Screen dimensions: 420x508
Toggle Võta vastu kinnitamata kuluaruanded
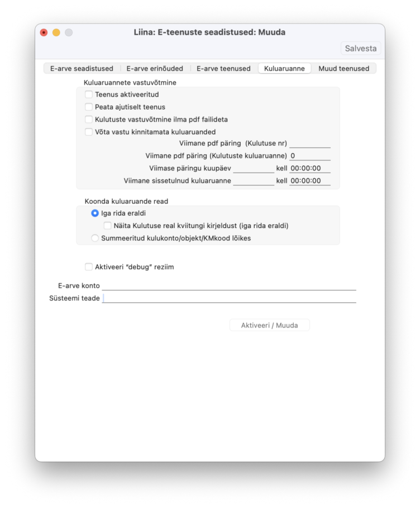88,132
